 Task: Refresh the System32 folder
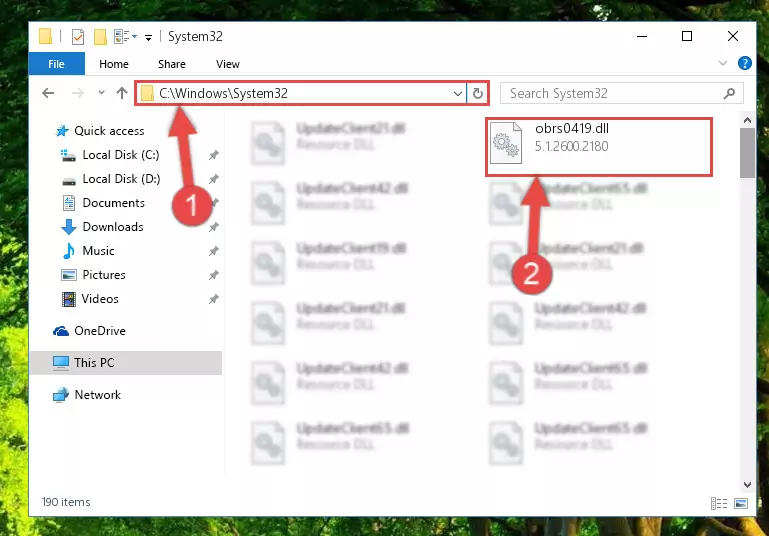click(478, 93)
